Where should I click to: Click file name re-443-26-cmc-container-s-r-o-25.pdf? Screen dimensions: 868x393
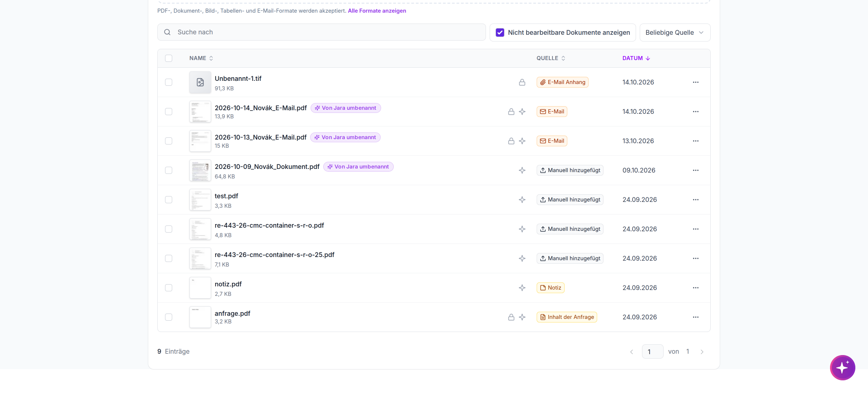[x=274, y=255]
